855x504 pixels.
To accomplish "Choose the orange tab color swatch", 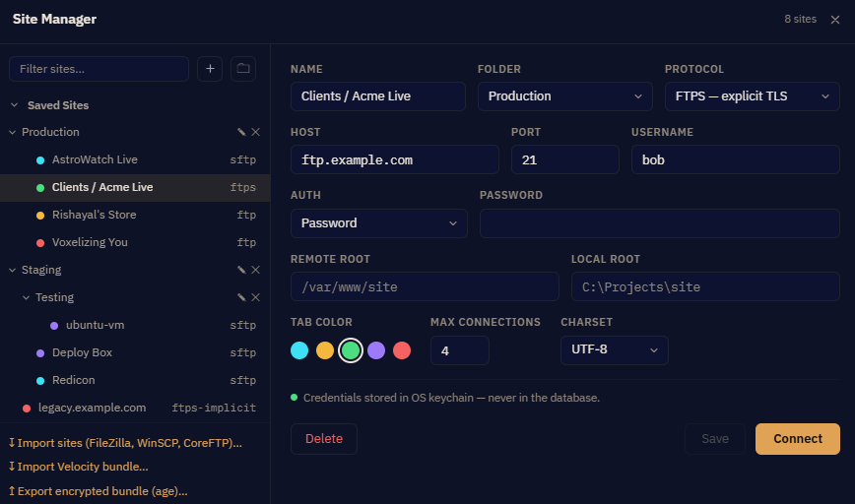I will click(x=325, y=350).
